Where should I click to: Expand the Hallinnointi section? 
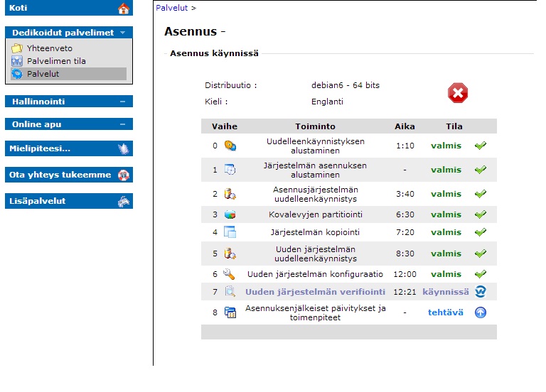tap(122, 102)
